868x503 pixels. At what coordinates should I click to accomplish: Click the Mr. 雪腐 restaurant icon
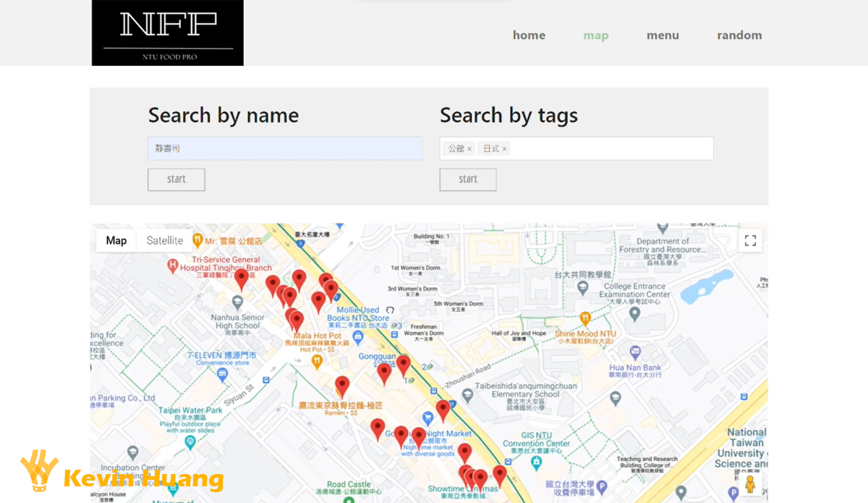tap(197, 240)
